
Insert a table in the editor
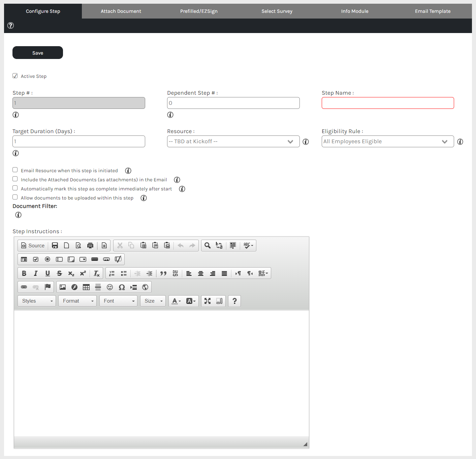point(86,287)
